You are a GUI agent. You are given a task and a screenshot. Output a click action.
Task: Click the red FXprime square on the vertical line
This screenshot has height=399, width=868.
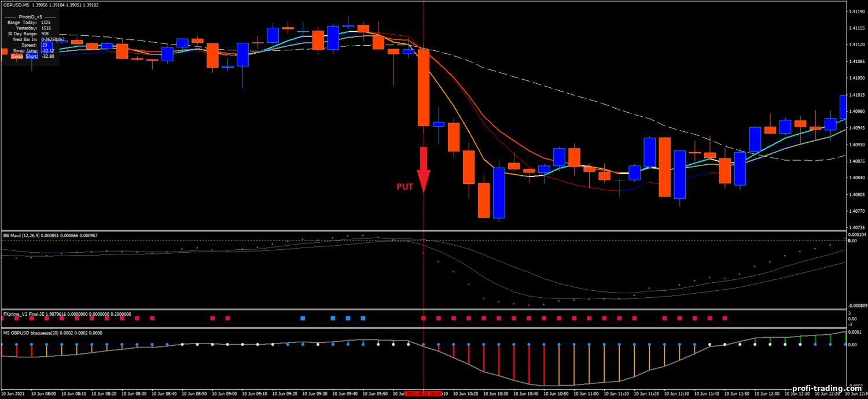tap(424, 318)
